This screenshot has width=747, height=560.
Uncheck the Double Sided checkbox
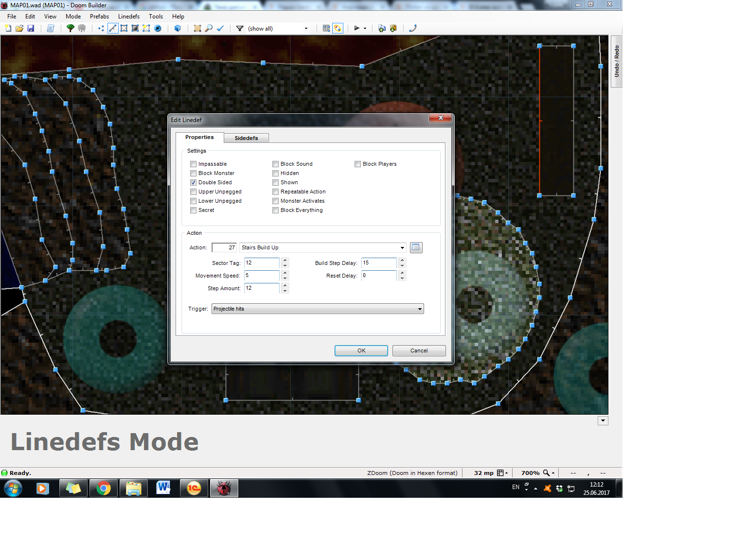click(x=194, y=182)
